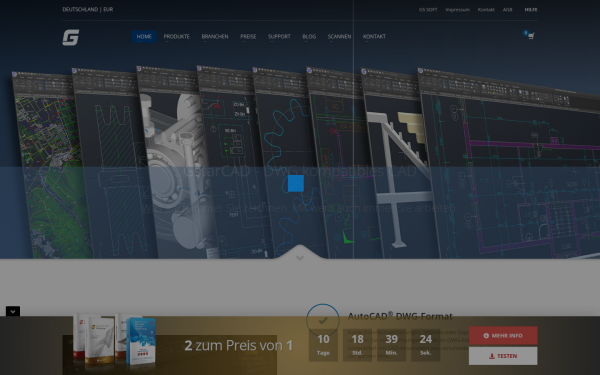Viewport: 600px width, 375px height.
Task: Collapse the promo banner with the chevron
Action: 13,311
